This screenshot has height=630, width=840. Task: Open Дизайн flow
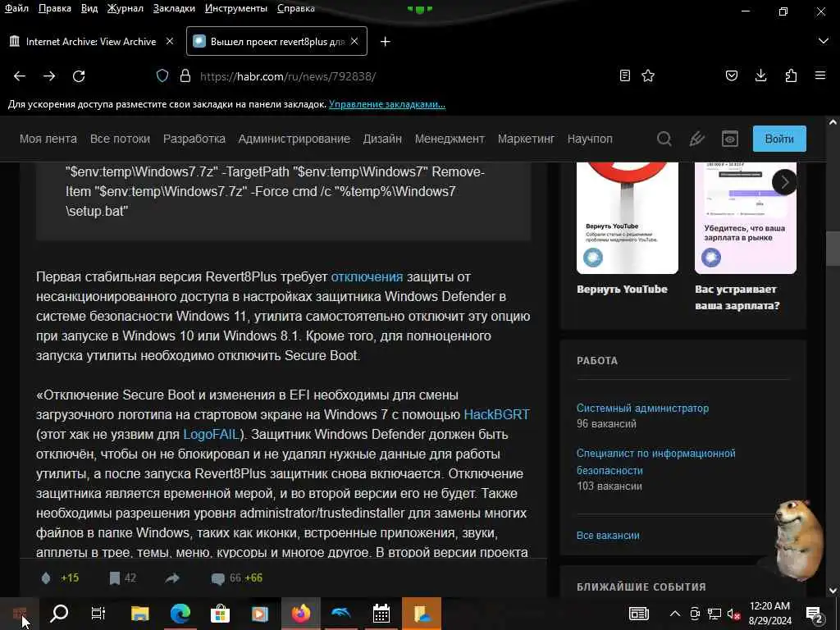pyautogui.click(x=382, y=139)
